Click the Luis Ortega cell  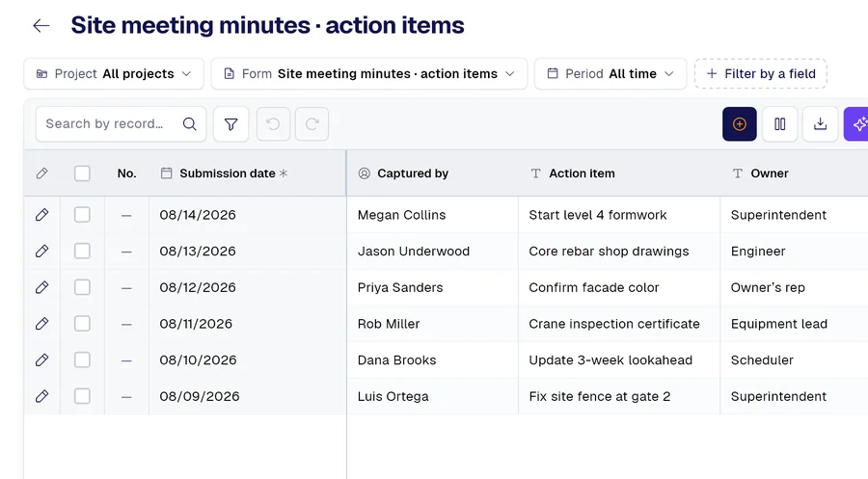pos(433,396)
